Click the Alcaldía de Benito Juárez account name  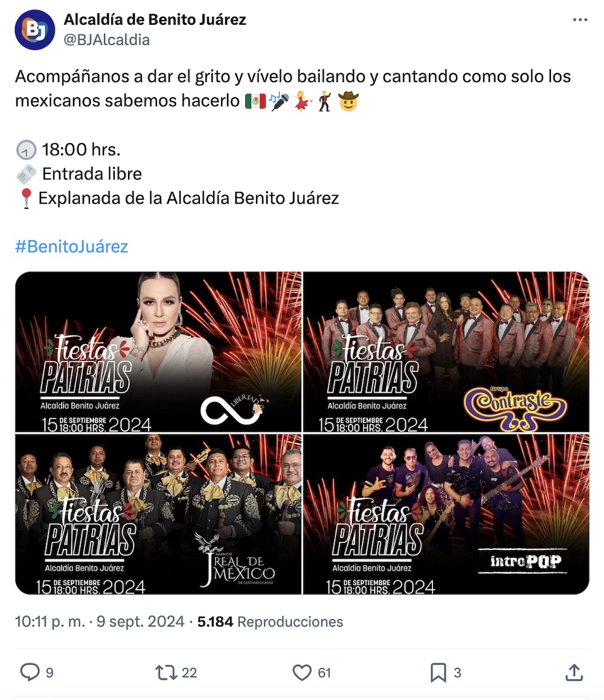[155, 20]
